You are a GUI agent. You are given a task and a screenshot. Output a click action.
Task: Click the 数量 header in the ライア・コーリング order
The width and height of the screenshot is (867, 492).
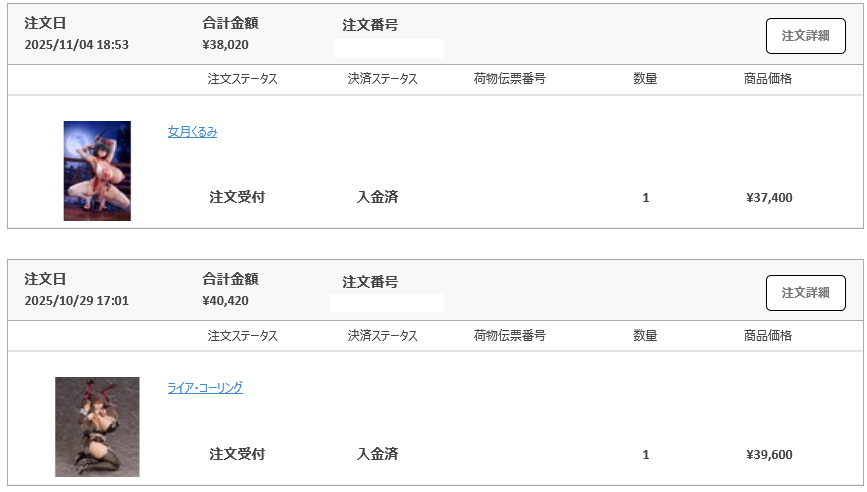[645, 336]
